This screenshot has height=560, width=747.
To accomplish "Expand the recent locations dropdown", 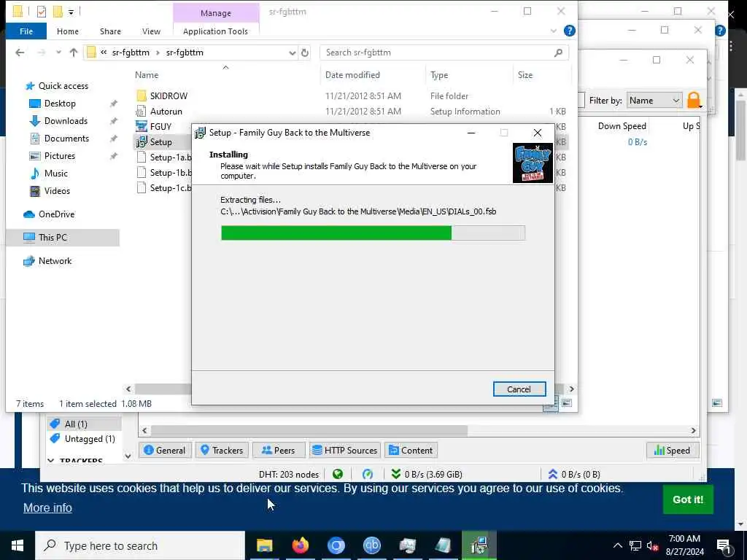I will [x=58, y=52].
